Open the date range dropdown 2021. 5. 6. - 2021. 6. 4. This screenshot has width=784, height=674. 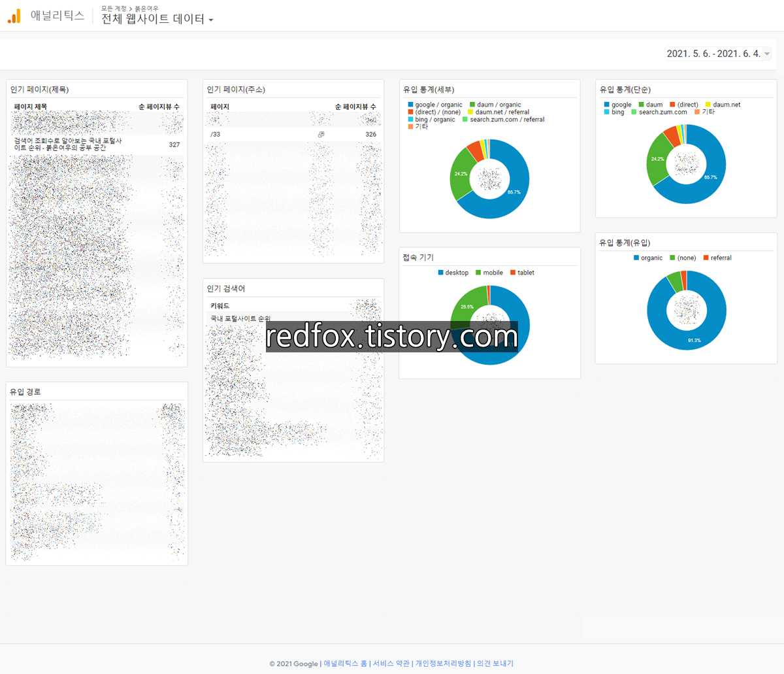pos(718,54)
